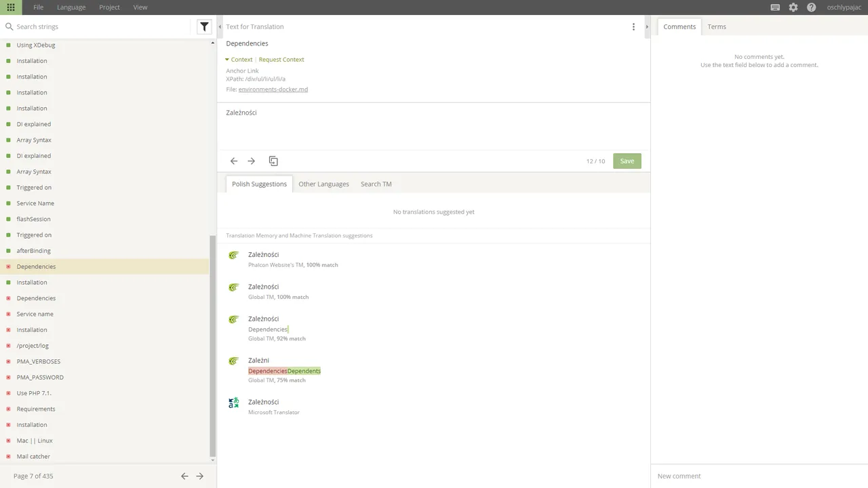The height and width of the screenshot is (488, 868).
Task: Click the string list scrollbar
Action: (x=213, y=346)
